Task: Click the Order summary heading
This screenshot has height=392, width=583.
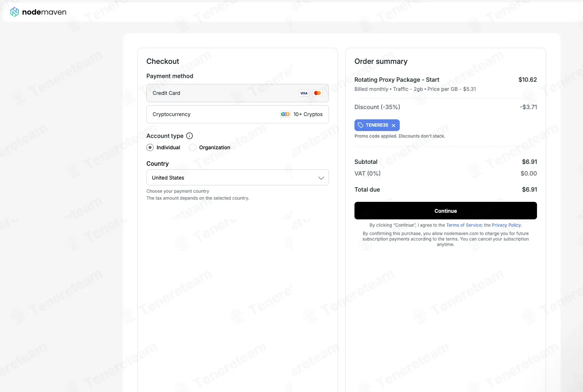Action: 381,61
